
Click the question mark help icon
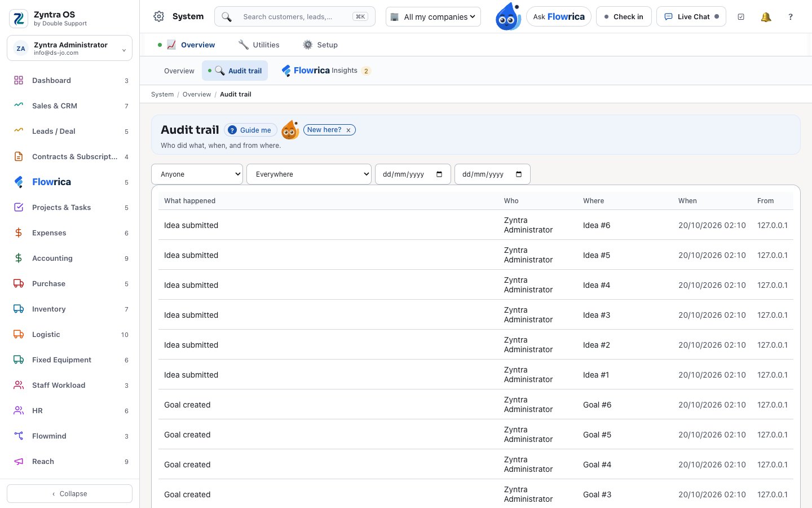791,17
